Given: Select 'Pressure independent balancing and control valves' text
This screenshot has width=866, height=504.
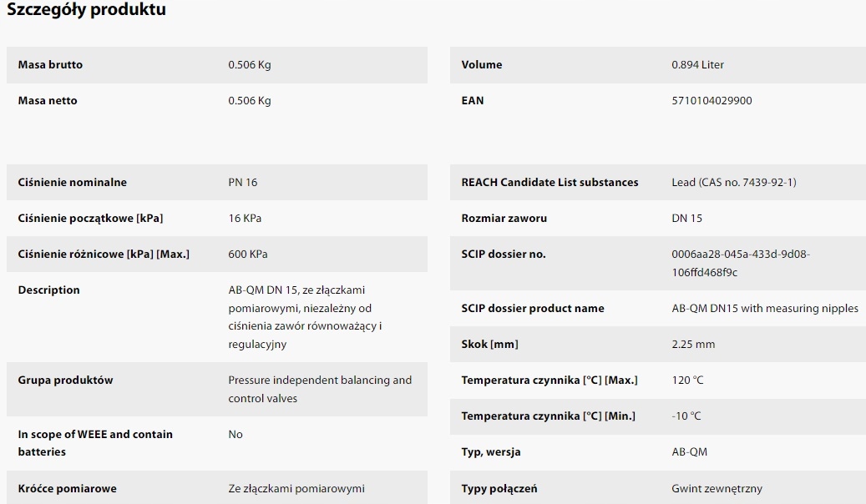Looking at the screenshot, I should point(320,389).
